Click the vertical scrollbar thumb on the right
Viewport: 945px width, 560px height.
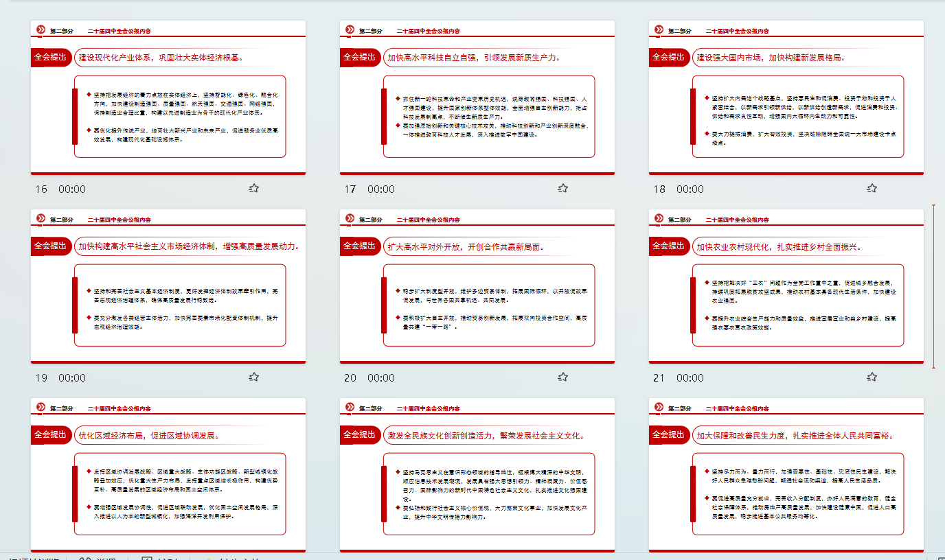click(x=933, y=285)
